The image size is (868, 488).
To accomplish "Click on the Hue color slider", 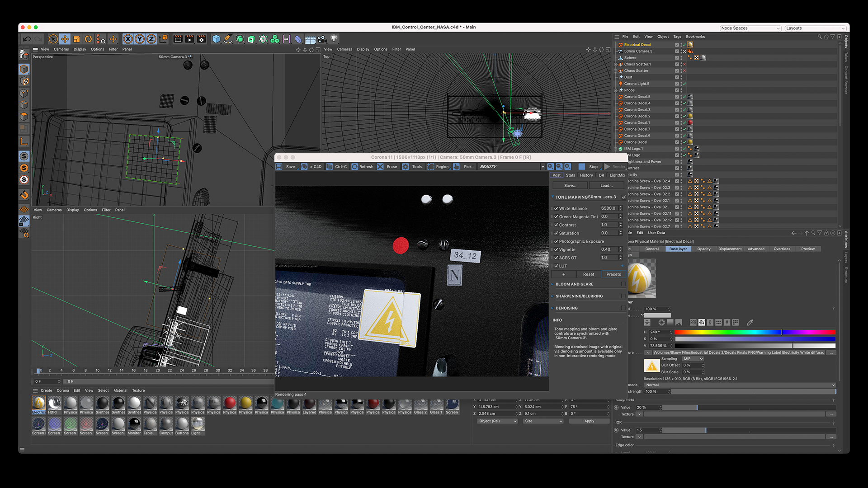I will pos(755,332).
